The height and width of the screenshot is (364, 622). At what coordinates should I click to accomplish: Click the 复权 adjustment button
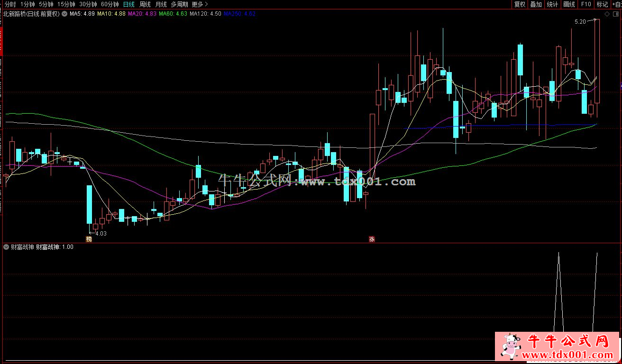[520, 4]
